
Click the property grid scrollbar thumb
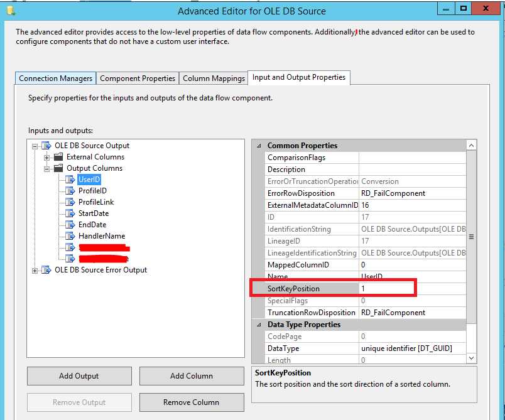pos(471,237)
